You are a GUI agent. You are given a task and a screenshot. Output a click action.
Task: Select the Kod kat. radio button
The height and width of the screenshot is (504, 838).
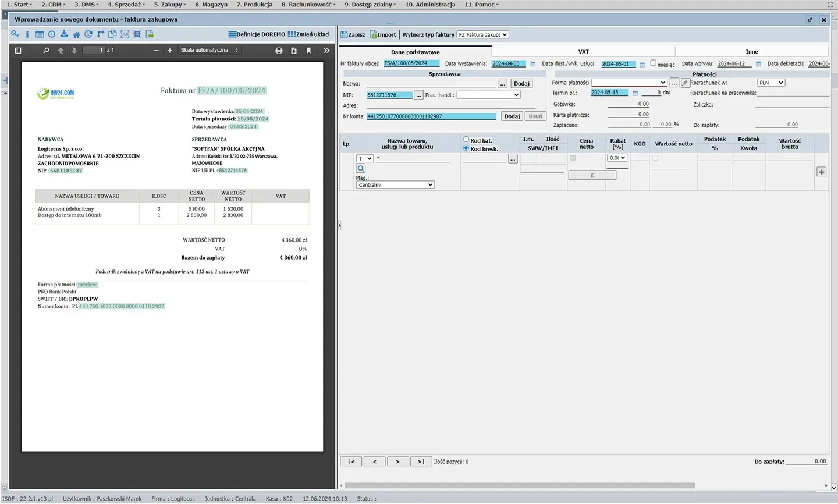[x=466, y=140]
